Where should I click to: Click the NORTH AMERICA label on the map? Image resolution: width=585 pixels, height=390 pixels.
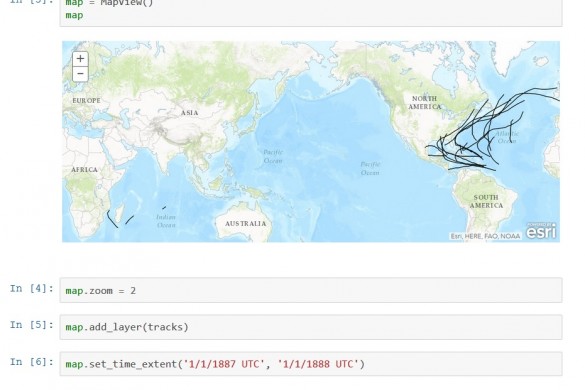pos(425,103)
